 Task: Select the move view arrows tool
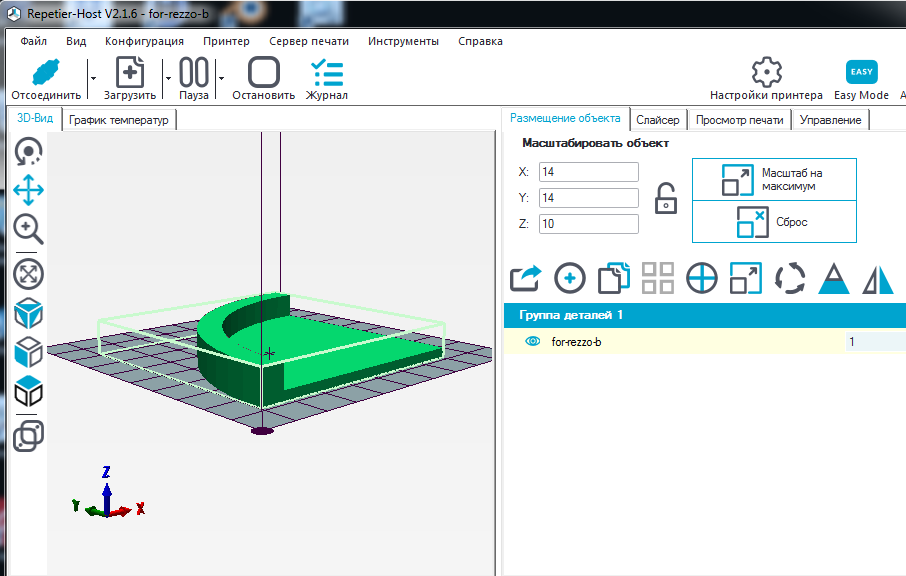28,190
